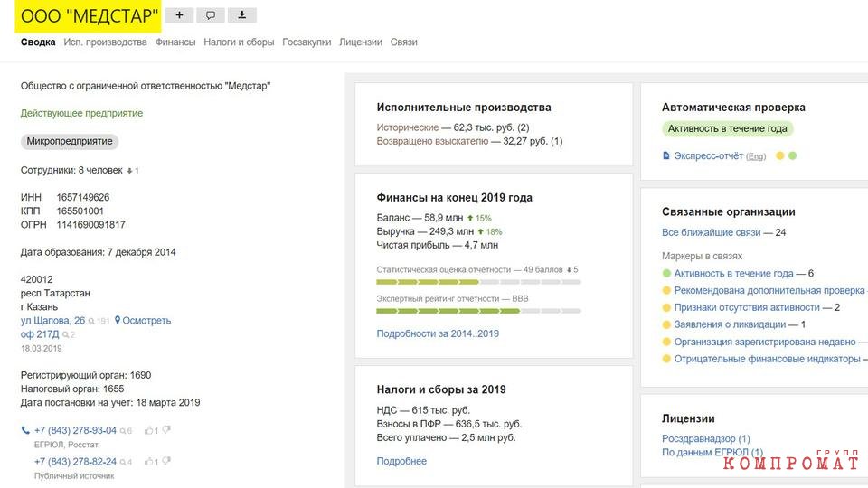Switch to the Связи tab
868x488 pixels.
pos(403,42)
